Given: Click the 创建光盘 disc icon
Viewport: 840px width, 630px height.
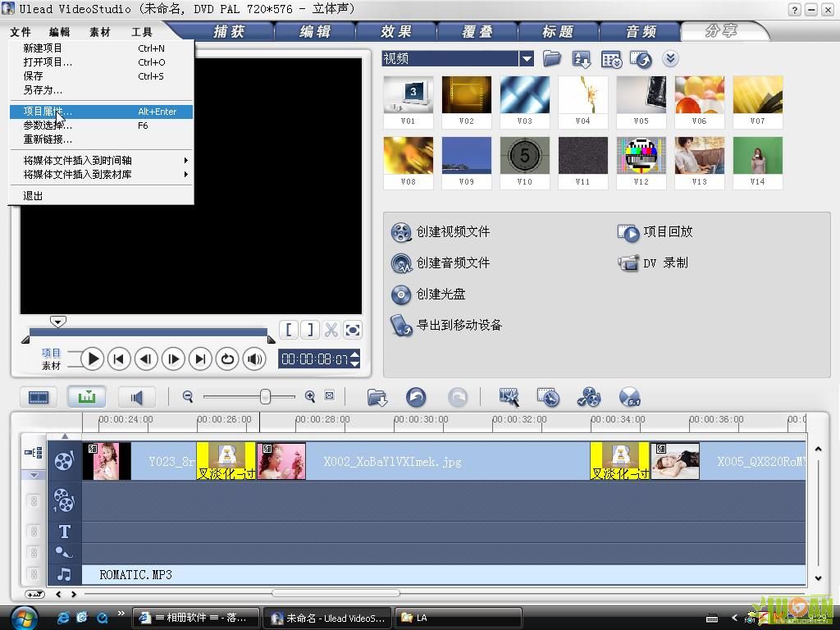Looking at the screenshot, I should (401, 294).
